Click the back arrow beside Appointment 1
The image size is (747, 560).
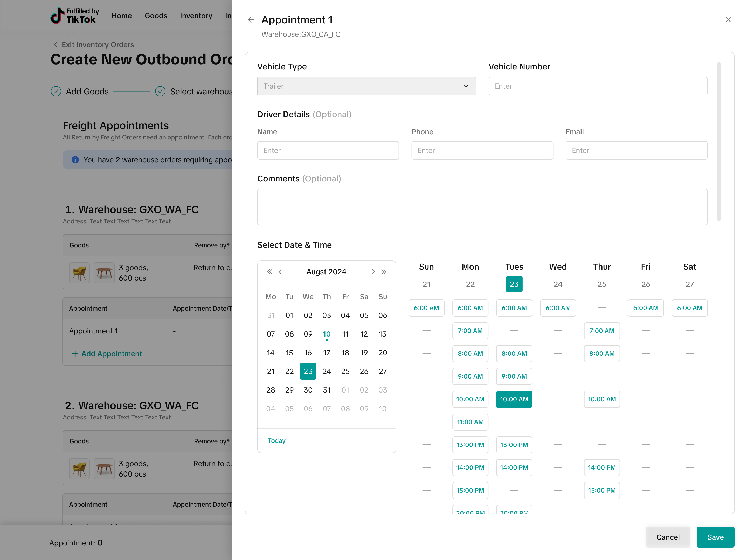click(251, 20)
